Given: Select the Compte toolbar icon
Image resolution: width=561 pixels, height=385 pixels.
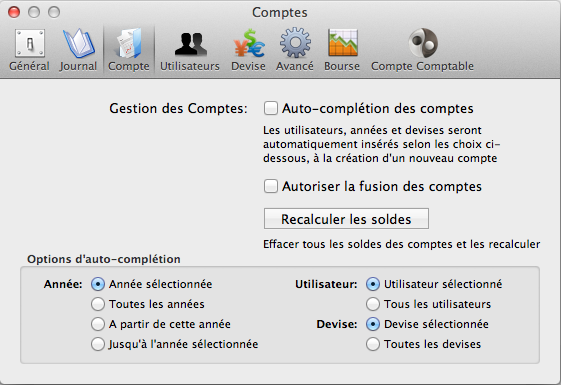Looking at the screenshot, I should [x=129, y=50].
